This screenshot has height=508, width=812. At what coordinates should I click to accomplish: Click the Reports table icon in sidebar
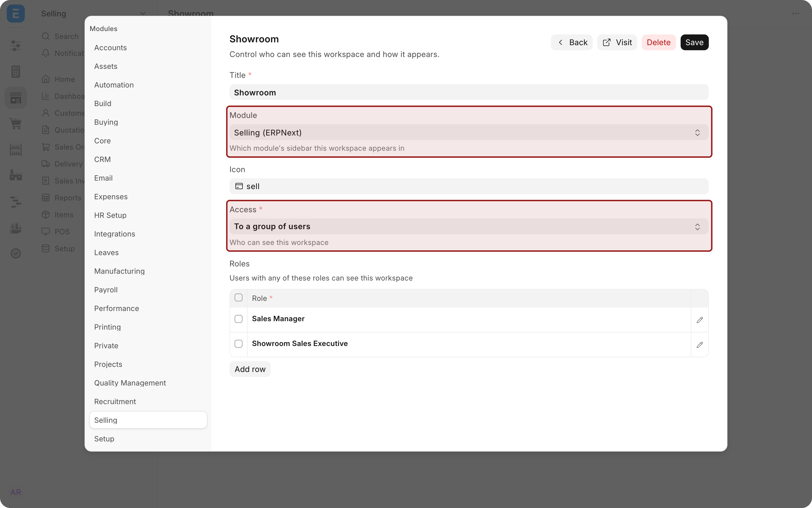46,198
